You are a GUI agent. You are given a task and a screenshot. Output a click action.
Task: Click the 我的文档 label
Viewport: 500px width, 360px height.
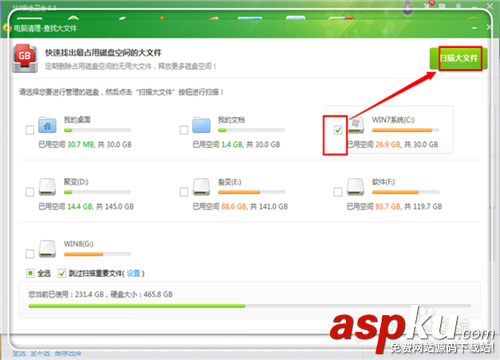(231, 120)
